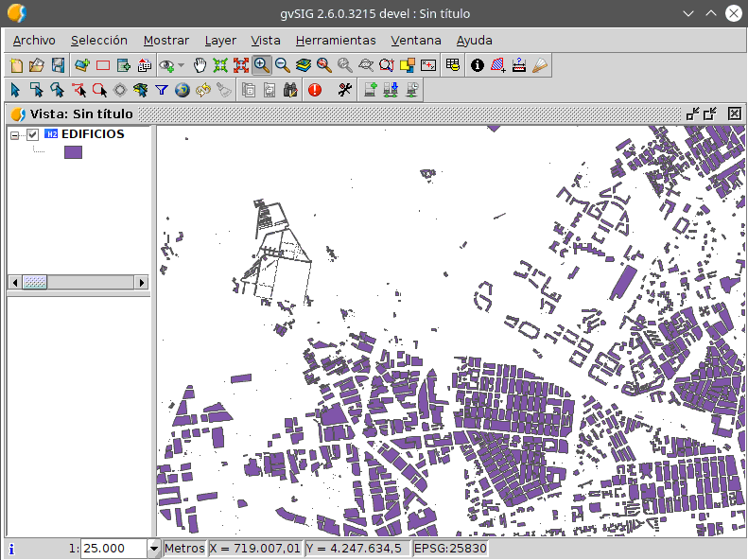The width and height of the screenshot is (748, 560).
Task: Click the TOC scrollbar left arrow
Action: (15, 283)
